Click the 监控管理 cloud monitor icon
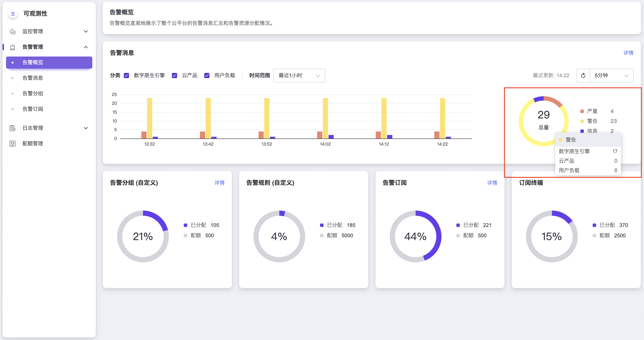 [x=13, y=31]
